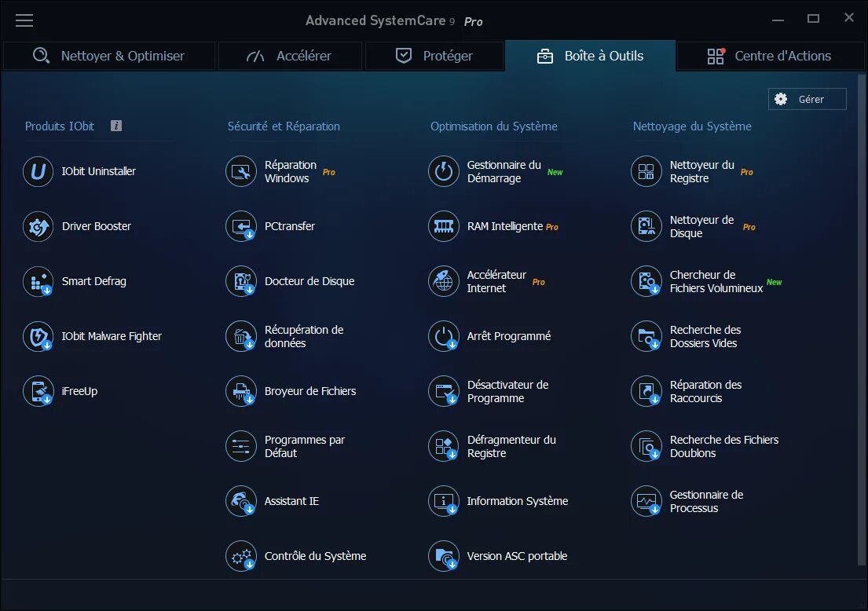Click the Sécurité et Réparation heading
The width and height of the screenshot is (868, 611).
tap(284, 126)
